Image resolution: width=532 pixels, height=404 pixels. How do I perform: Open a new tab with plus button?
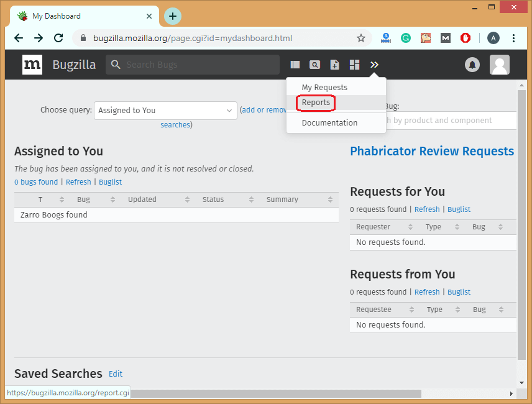(173, 16)
